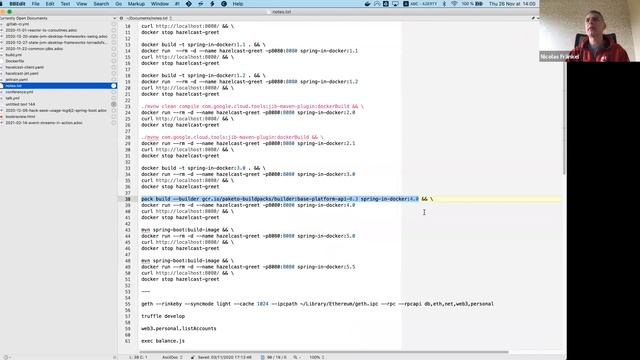Viewport: 640px width, 360px height.
Task: Select build.yml in the open documents list
Action: [x=13, y=55]
